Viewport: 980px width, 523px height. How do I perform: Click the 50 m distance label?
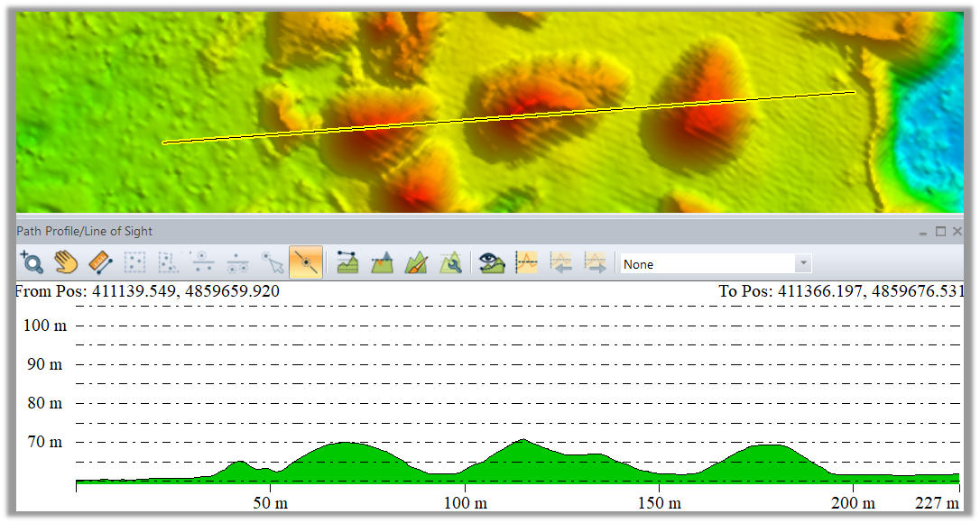click(271, 503)
